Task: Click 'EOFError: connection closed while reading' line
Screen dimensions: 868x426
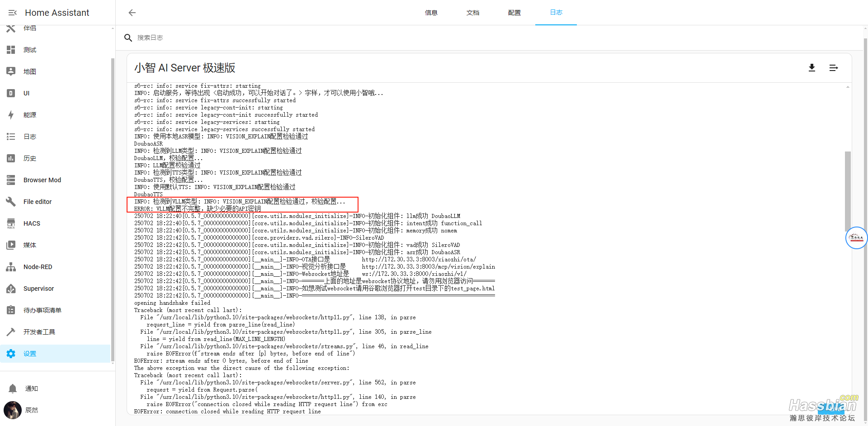Action: [x=227, y=412]
